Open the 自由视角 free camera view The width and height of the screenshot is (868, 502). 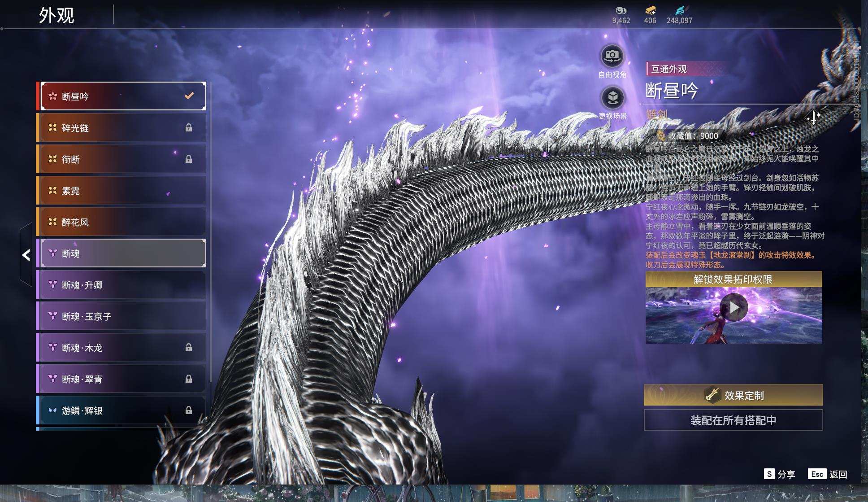[x=612, y=57]
